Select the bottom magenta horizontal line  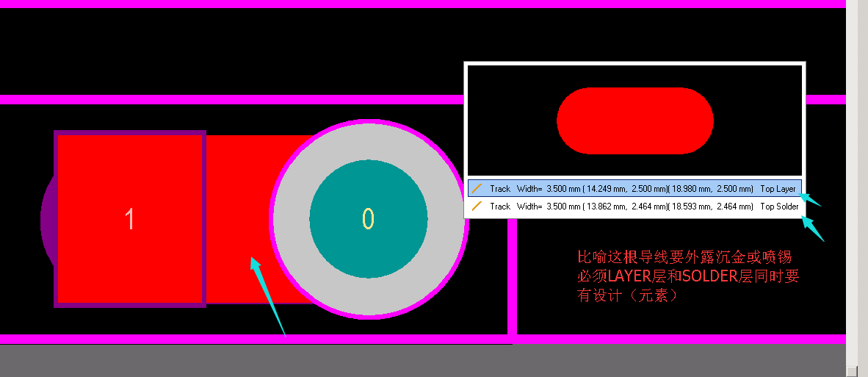[x=423, y=339]
